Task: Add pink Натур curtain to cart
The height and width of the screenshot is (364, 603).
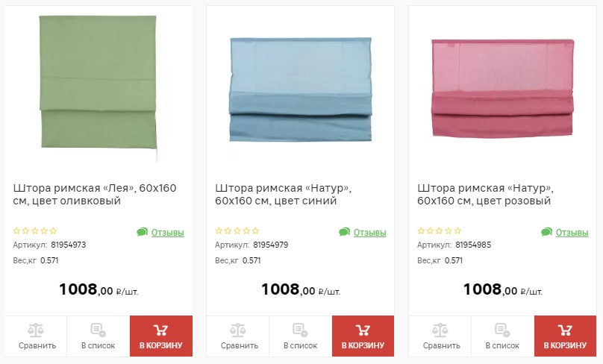Action: pos(566,336)
